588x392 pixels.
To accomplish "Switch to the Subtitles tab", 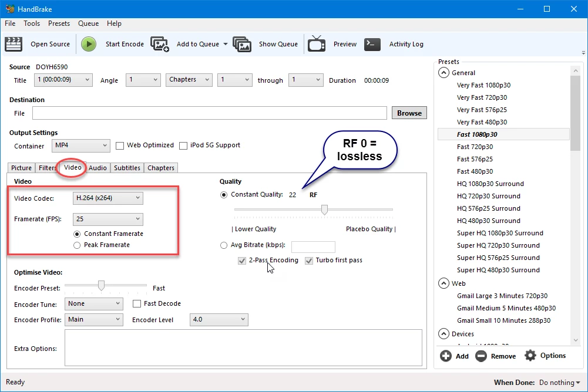I will [x=127, y=168].
